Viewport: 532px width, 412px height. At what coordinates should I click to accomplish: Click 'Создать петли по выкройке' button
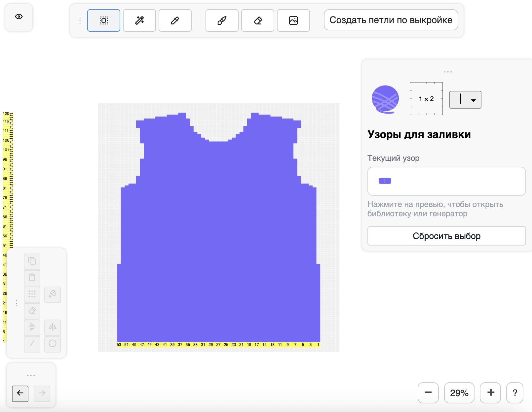(391, 20)
